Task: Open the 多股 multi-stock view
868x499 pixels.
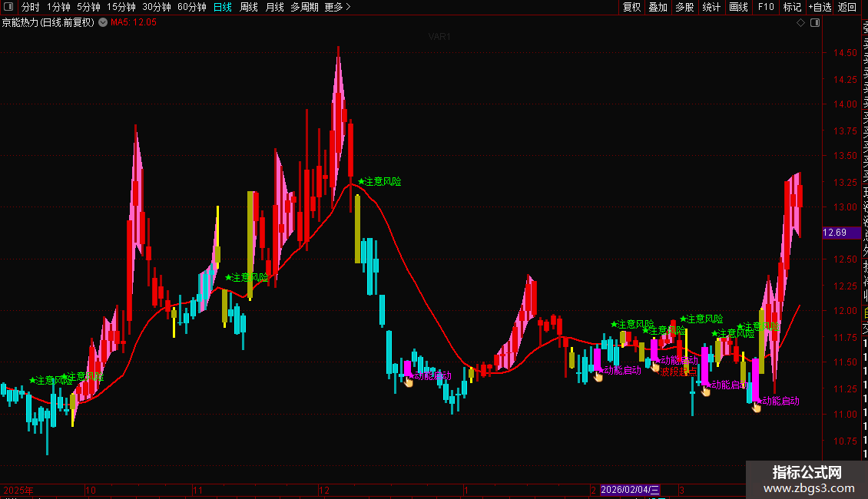Action: (684, 7)
